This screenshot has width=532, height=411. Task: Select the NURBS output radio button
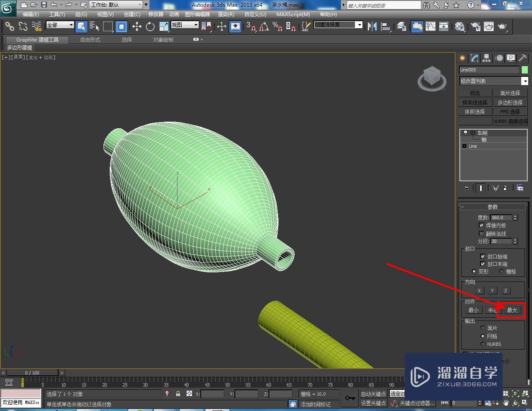tap(483, 344)
